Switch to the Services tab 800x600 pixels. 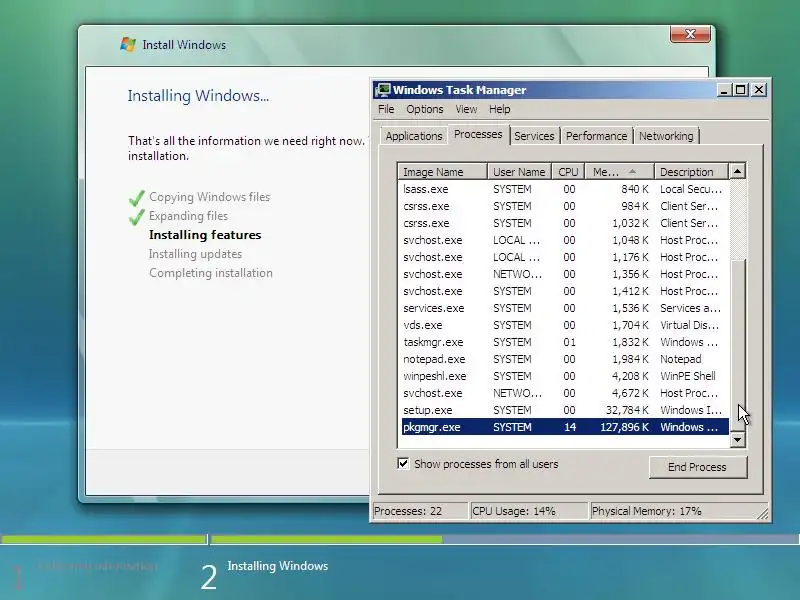[534, 136]
